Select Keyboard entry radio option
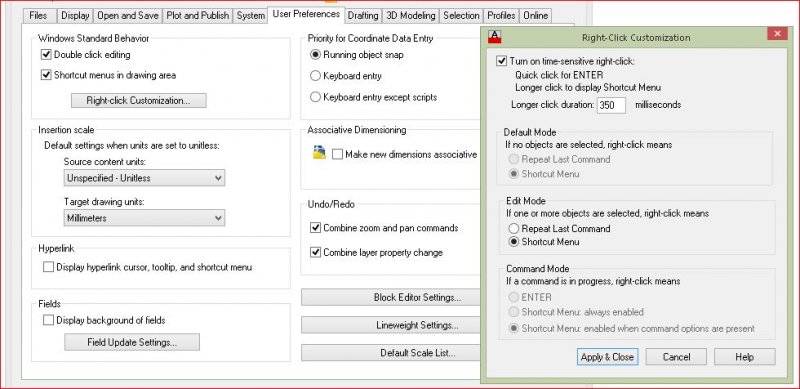 pyautogui.click(x=315, y=76)
